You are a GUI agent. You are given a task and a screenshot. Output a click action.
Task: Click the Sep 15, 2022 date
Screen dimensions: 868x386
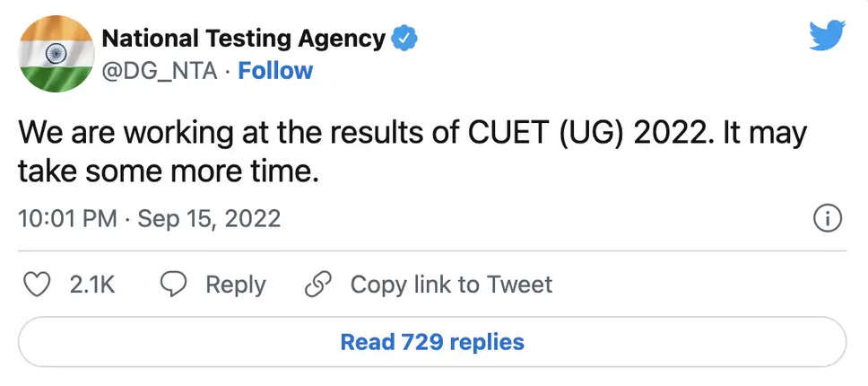click(209, 218)
